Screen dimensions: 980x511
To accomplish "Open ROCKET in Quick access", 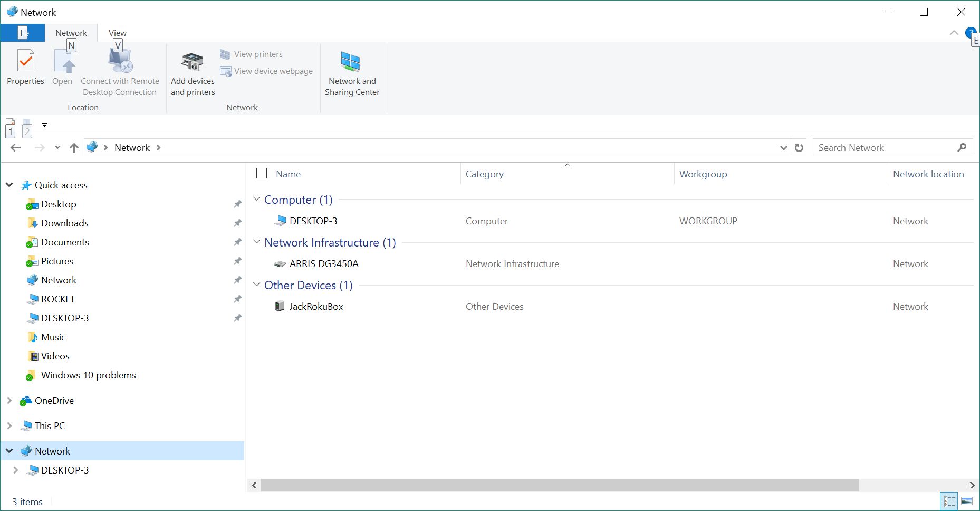I will coord(57,299).
